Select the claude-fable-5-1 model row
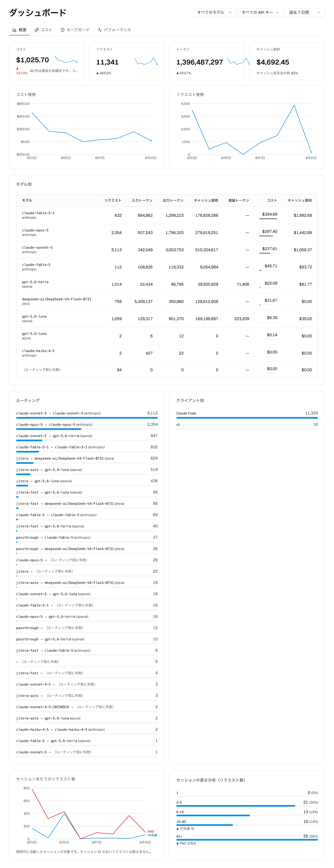This screenshot has height=868, width=334. 167,215
